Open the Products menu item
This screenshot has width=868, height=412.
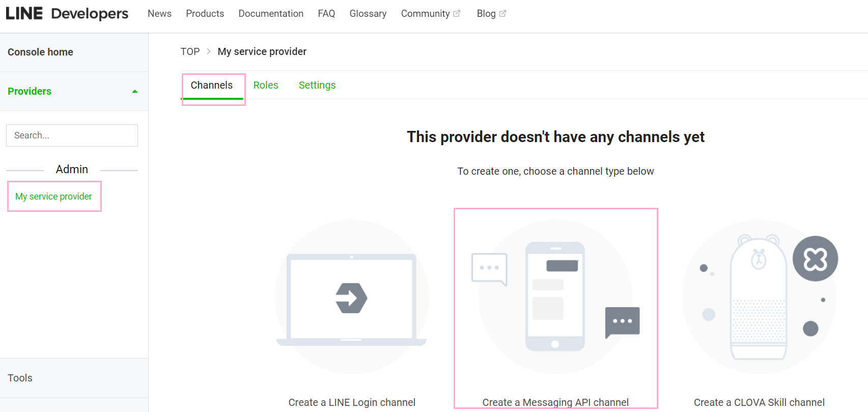(205, 14)
